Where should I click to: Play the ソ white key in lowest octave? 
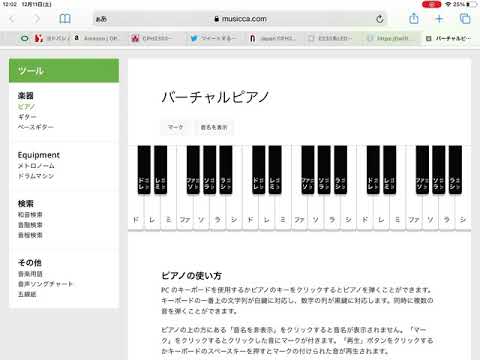(x=201, y=213)
